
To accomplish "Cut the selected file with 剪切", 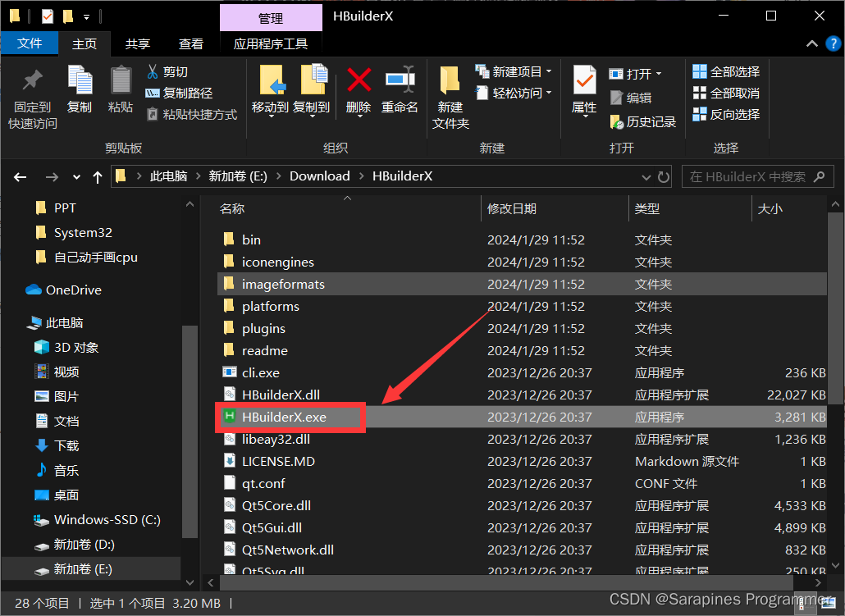I will (167, 71).
